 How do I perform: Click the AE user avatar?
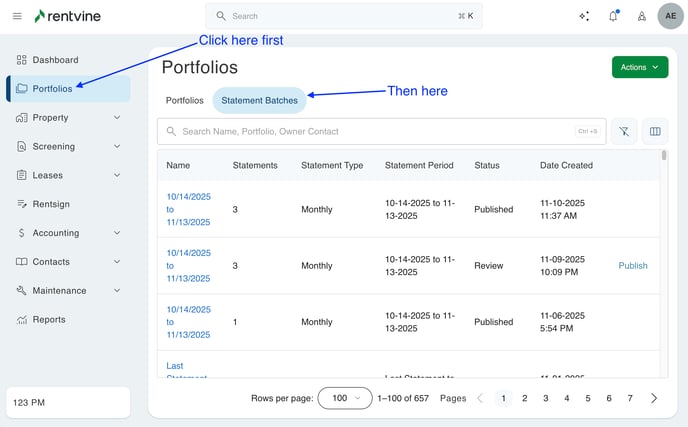coord(670,16)
